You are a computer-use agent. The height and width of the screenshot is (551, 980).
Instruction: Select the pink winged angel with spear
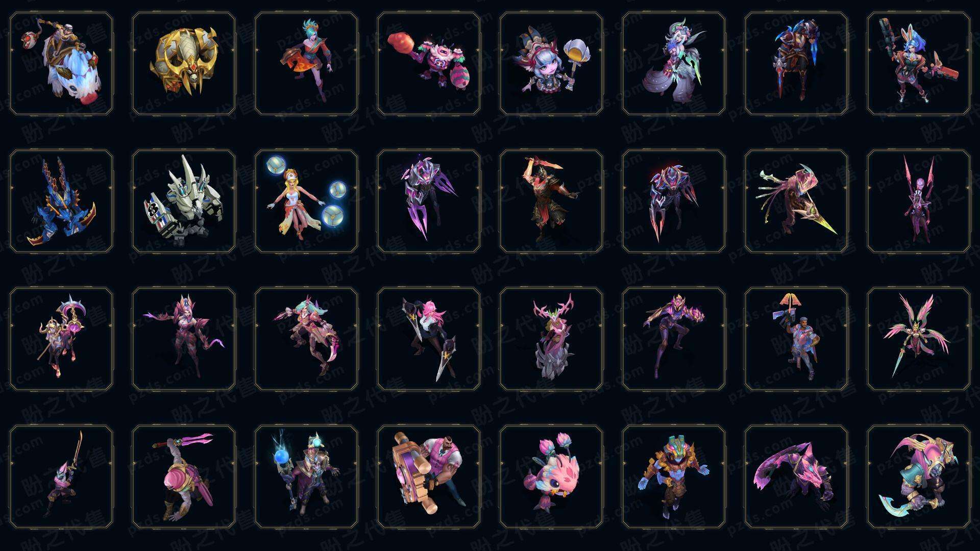[919, 339]
